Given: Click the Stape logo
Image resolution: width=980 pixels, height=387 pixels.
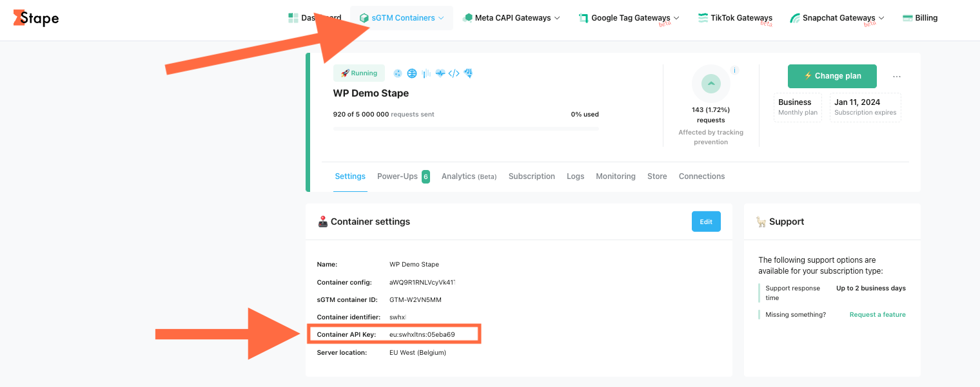Looking at the screenshot, I should (36, 18).
